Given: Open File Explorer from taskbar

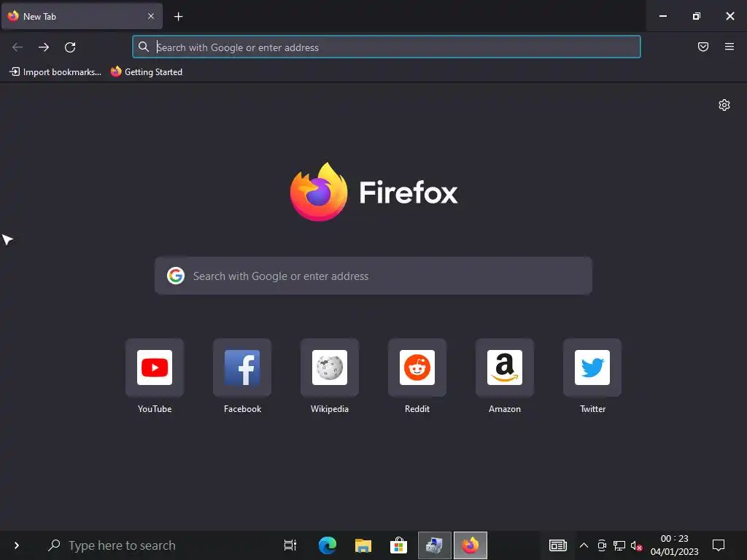Looking at the screenshot, I should [x=363, y=545].
